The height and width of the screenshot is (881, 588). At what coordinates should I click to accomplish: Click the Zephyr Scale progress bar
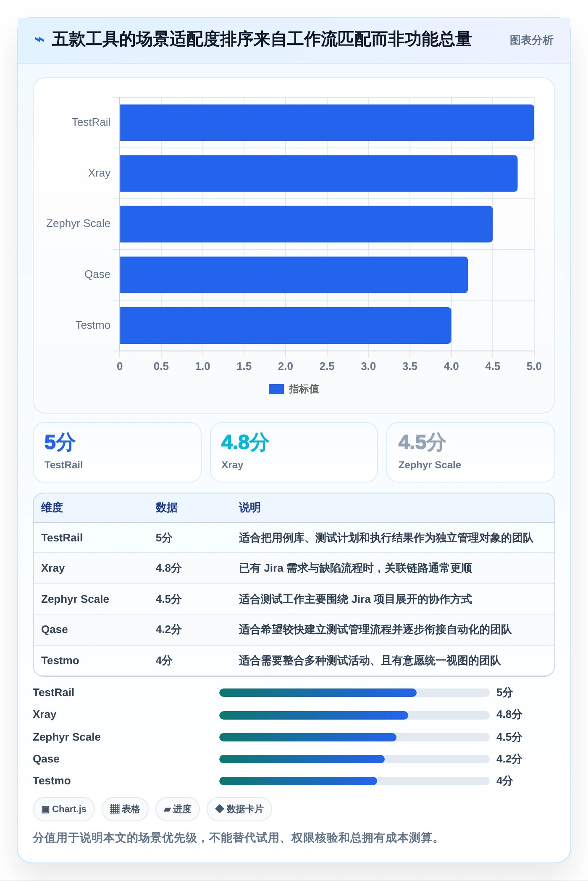pos(354,737)
